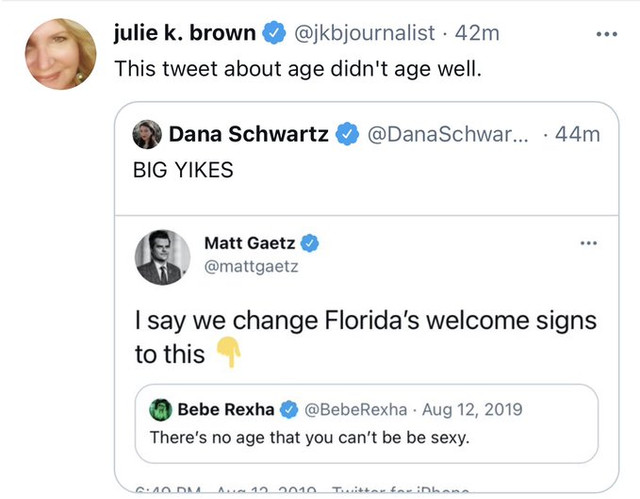Click the julie k. brown display name

[184, 33]
